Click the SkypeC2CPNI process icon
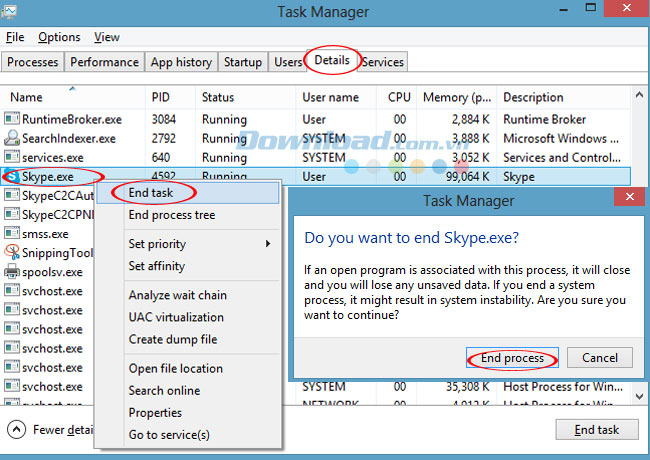650x460 pixels. tap(12, 214)
